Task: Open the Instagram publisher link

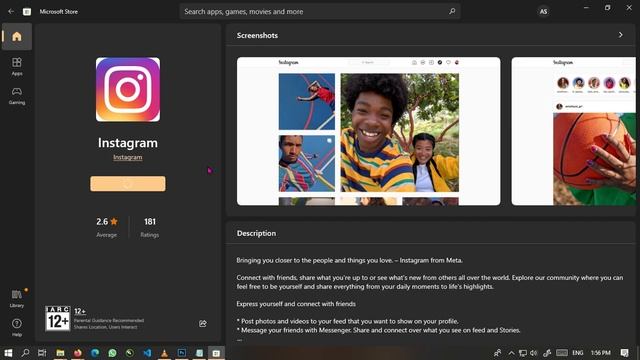Action: coord(128,158)
